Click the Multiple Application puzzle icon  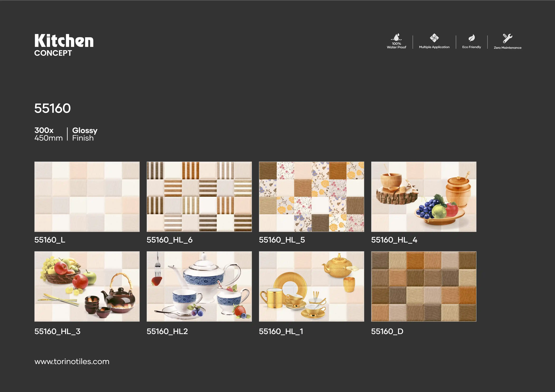[x=434, y=38]
